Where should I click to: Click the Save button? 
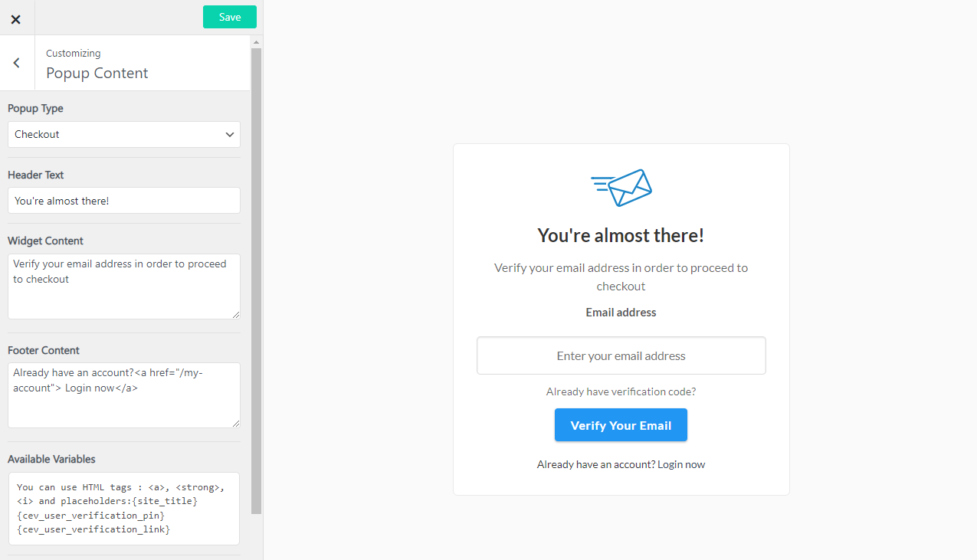[x=229, y=16]
